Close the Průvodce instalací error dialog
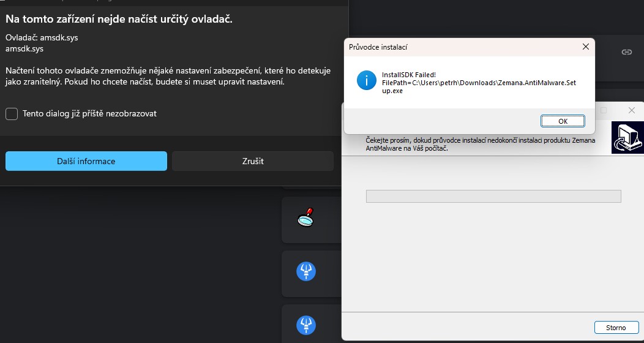The height and width of the screenshot is (343, 644). coord(586,47)
